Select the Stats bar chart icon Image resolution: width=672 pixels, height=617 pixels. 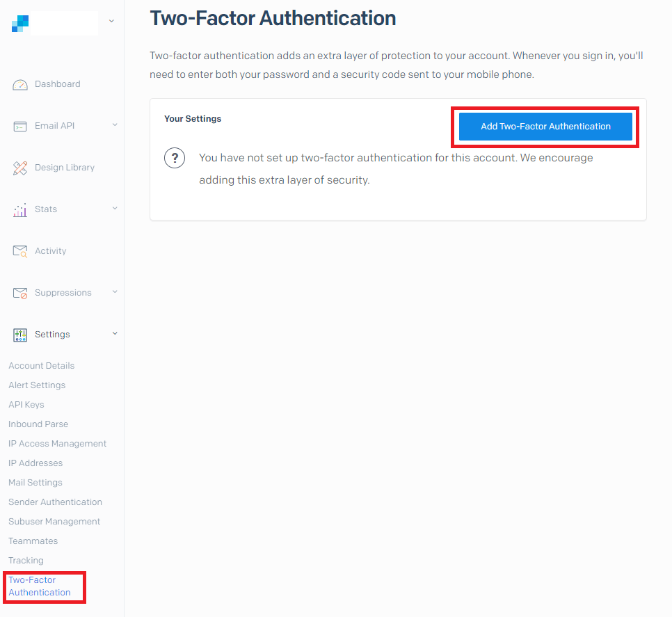coord(20,210)
